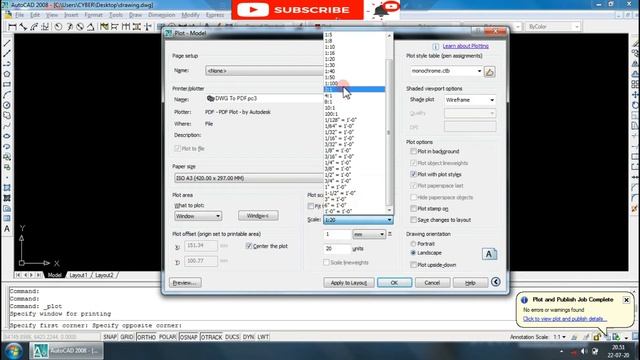Viewport: 640px width, 360px height.
Task: Click the Angular dimension toolbar icon
Action: click(x=91, y=27)
